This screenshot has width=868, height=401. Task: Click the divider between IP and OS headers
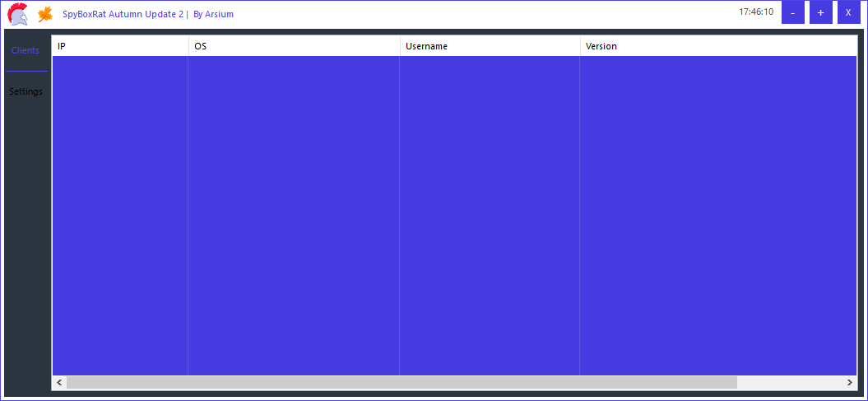click(188, 46)
